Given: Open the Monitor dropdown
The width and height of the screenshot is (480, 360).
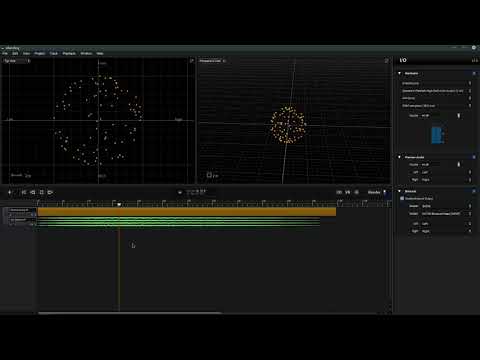Looking at the screenshot, I should [377, 192].
